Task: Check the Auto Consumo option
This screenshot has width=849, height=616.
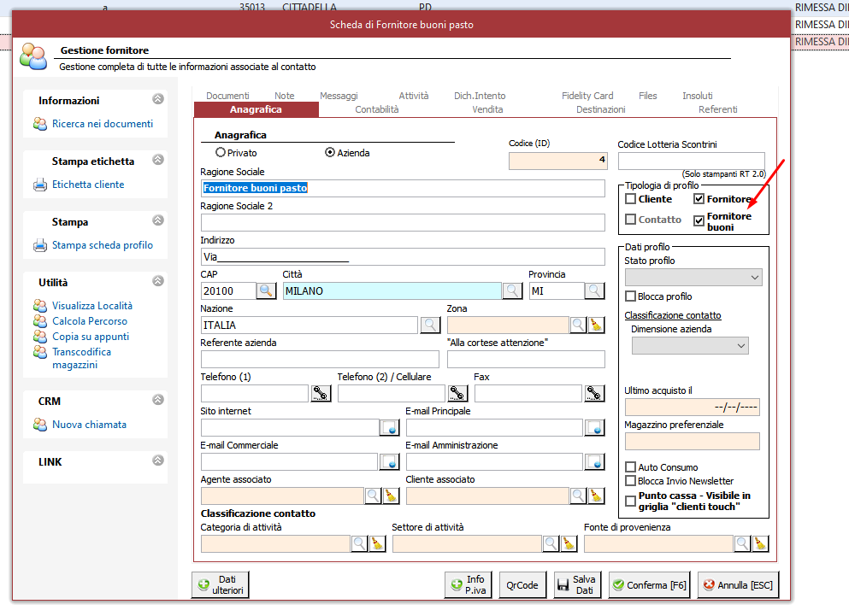Action: (x=631, y=467)
